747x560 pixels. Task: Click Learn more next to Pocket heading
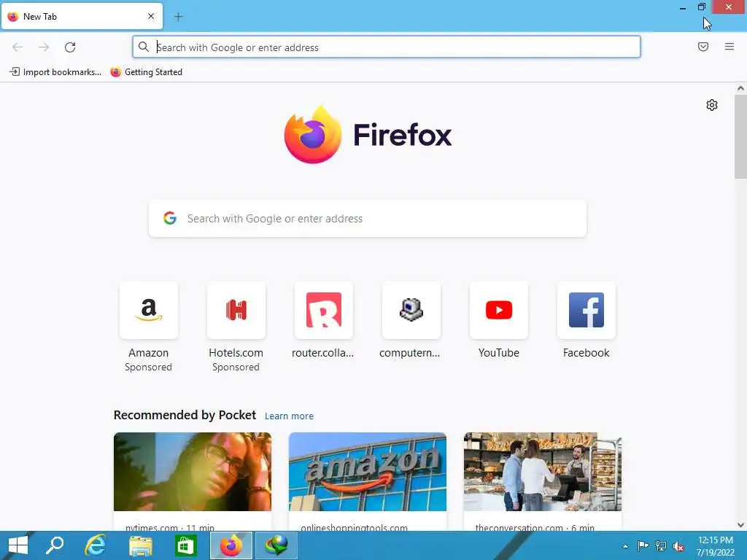point(289,416)
